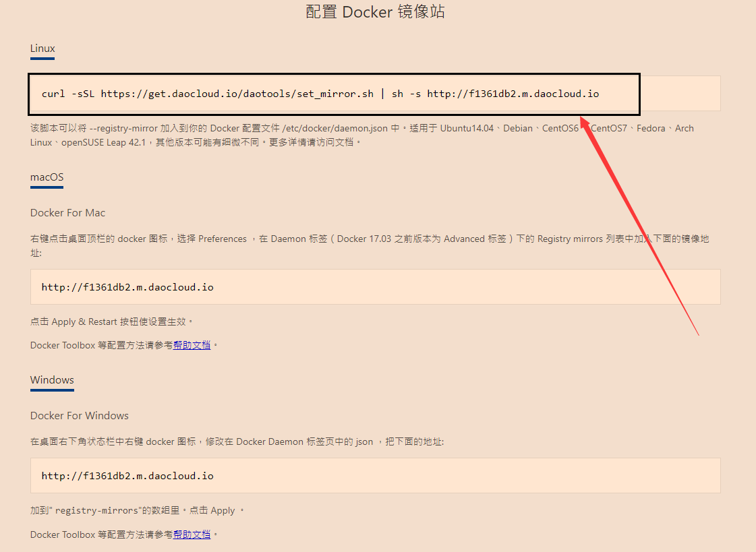Click the Docker For Mac subheading

67,213
